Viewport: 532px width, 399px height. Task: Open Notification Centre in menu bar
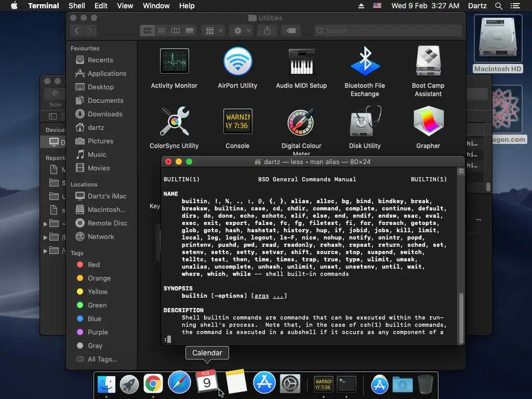coord(515,6)
